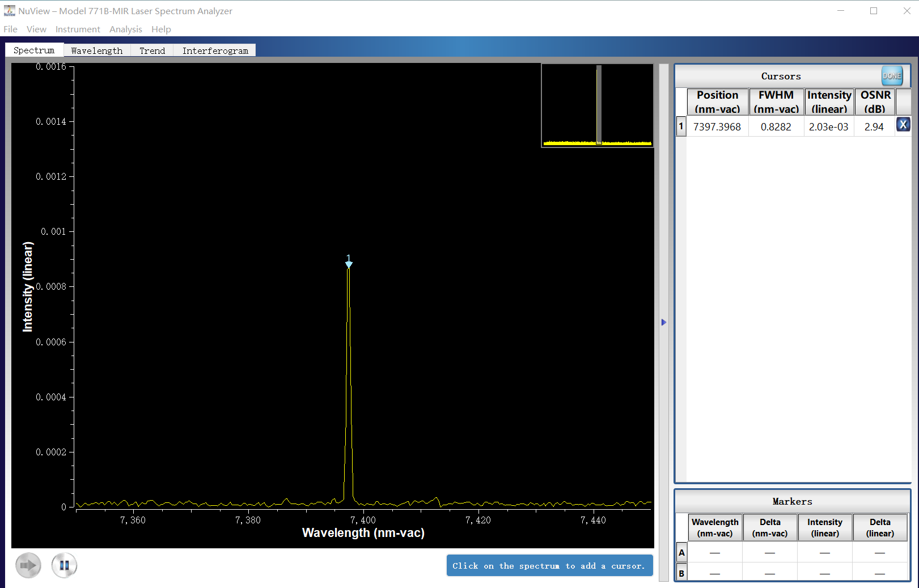919x588 pixels.
Task: Open the View menu
Action: click(36, 29)
